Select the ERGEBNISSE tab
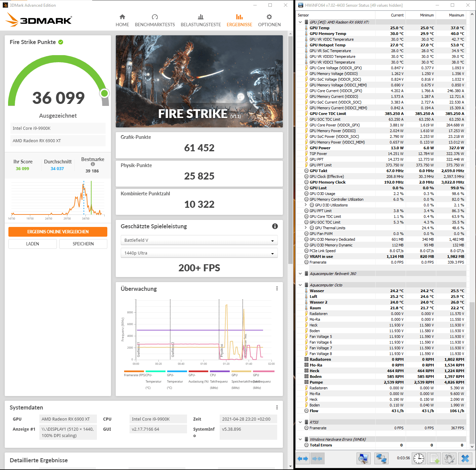The height and width of the screenshot is (470, 476). click(240, 21)
